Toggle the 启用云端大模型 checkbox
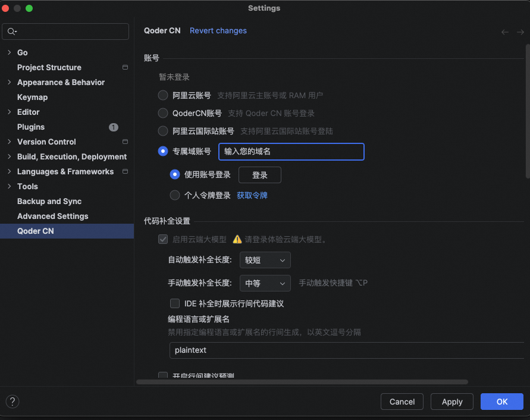This screenshot has width=530, height=420. tap(163, 239)
